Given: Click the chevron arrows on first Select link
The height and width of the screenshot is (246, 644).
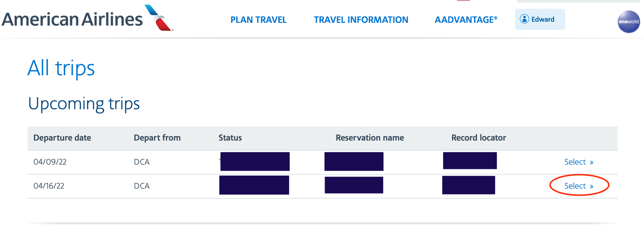Looking at the screenshot, I should click(x=591, y=162).
